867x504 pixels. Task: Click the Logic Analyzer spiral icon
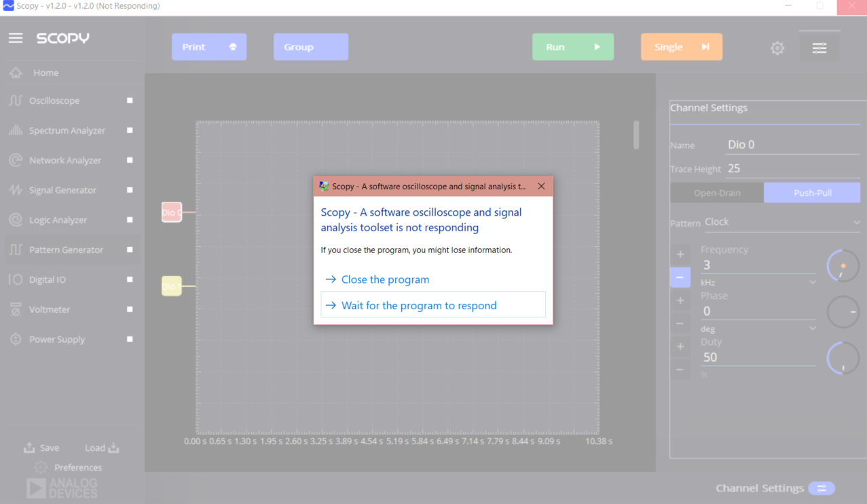pos(16,220)
